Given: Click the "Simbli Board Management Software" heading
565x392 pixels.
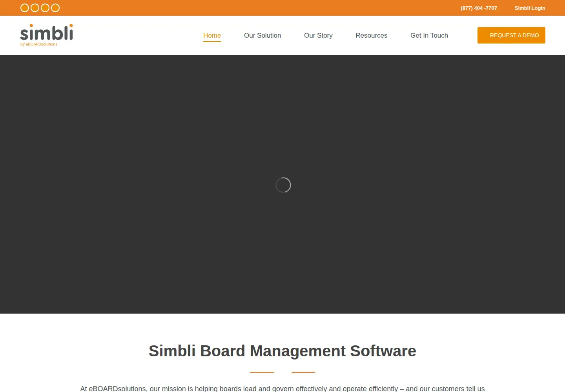Looking at the screenshot, I should point(282,351).
